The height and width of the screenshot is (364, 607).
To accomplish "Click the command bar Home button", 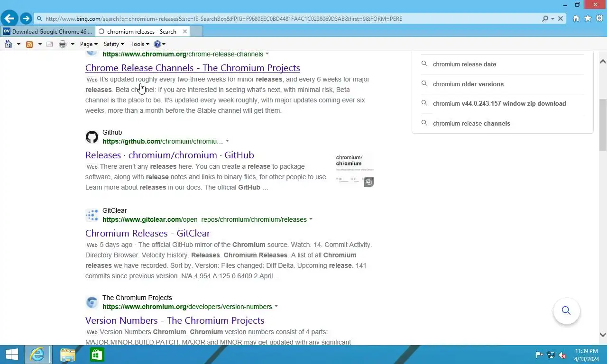I will (9, 44).
